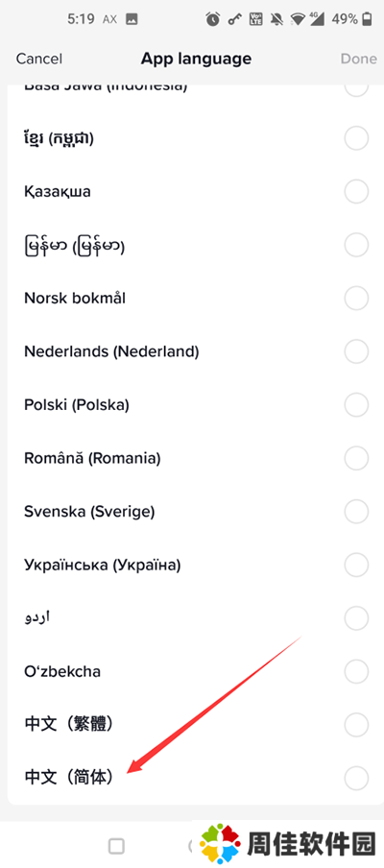384x868 pixels.
Task: Select the Burmese language radio button
Action: pyautogui.click(x=356, y=245)
